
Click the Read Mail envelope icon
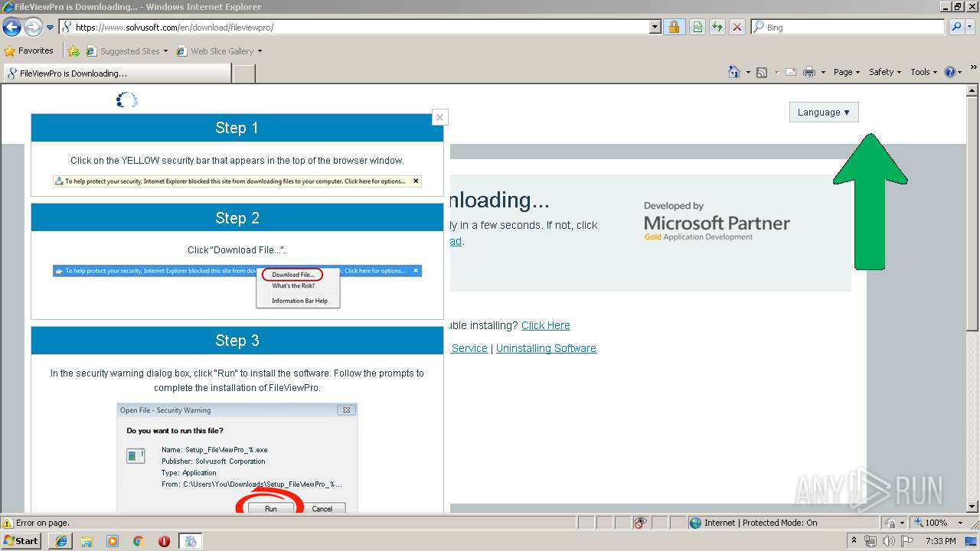pos(790,72)
